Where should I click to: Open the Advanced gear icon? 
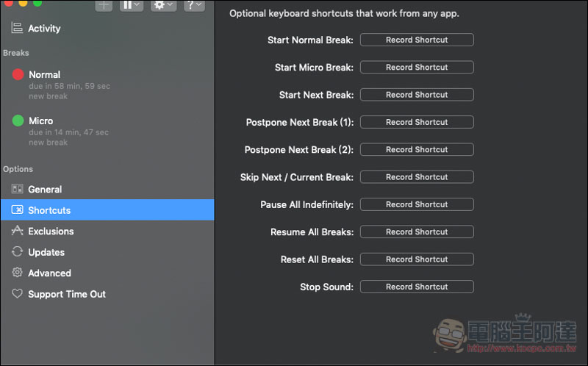(17, 272)
